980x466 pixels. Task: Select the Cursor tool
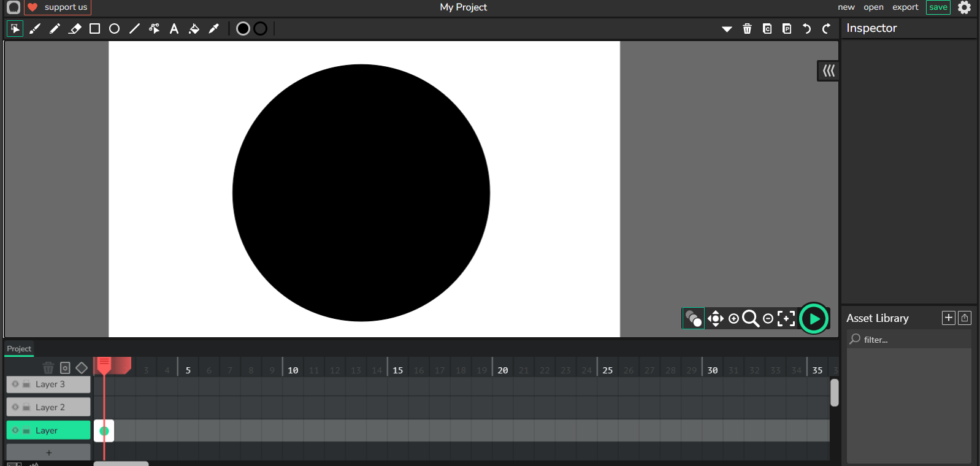pos(15,29)
